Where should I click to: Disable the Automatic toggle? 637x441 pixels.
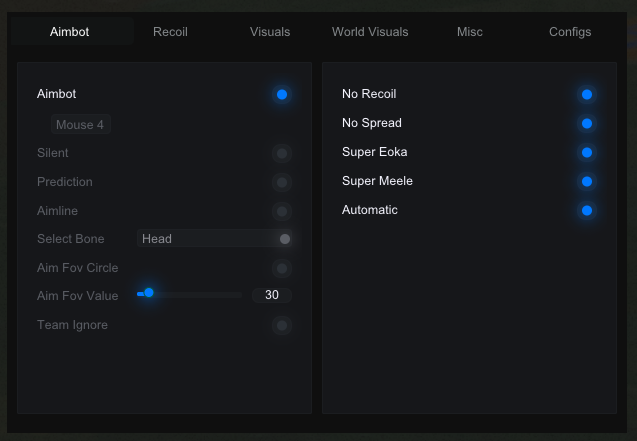[x=587, y=211]
